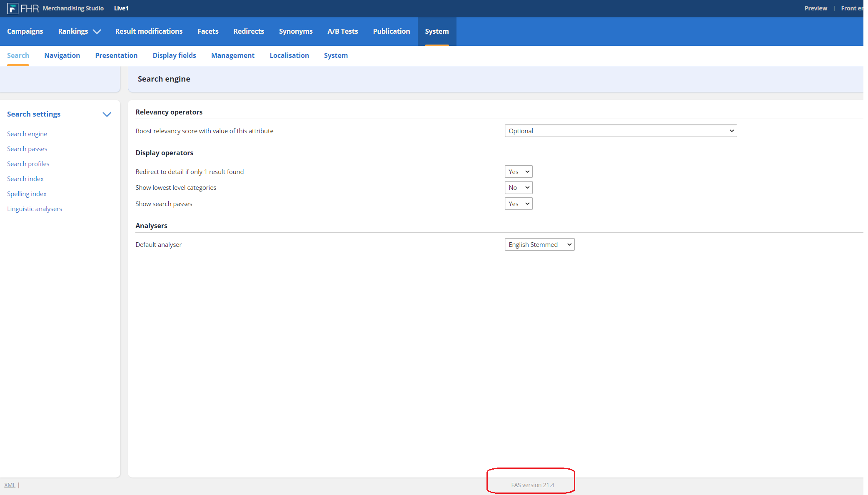Click the Preview link in header
The height and width of the screenshot is (495, 868).
click(816, 8)
